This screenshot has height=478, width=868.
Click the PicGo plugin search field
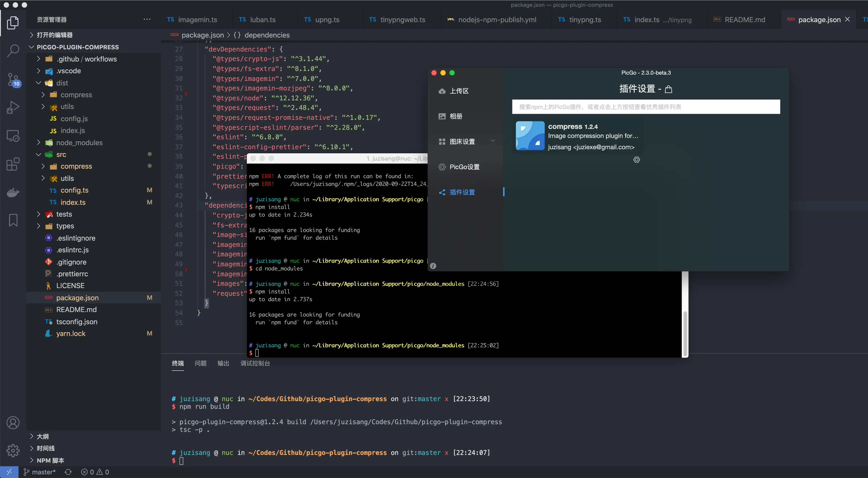click(646, 107)
